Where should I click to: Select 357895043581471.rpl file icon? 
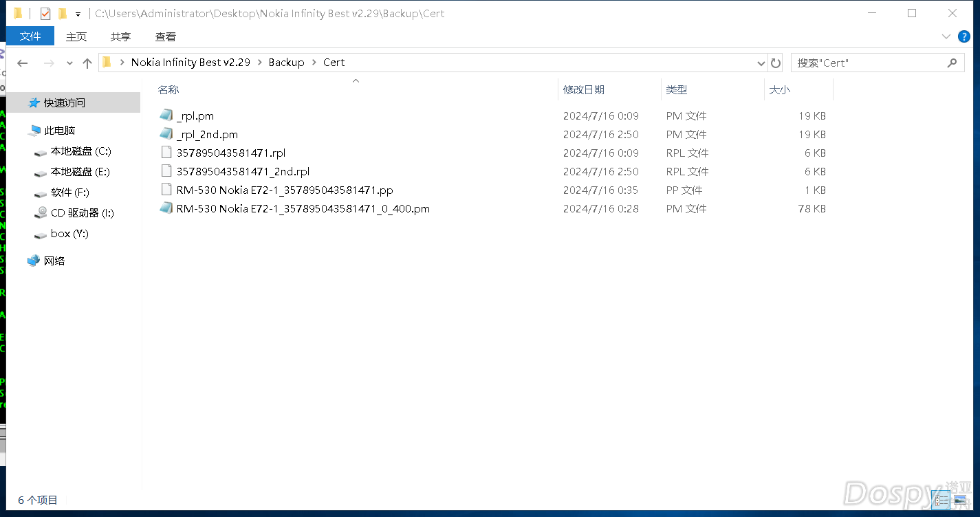(x=166, y=153)
